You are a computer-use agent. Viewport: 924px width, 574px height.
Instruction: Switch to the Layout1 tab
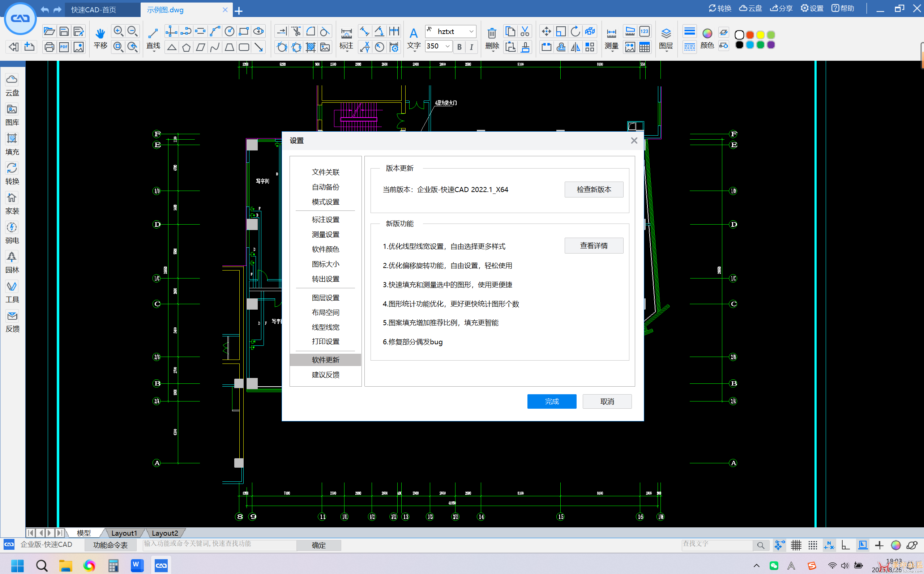coord(124,533)
